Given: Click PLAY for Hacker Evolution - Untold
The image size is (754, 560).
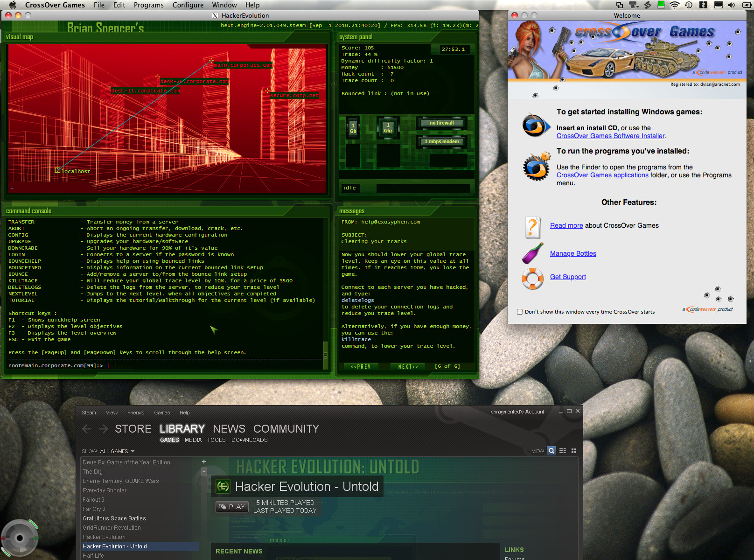Looking at the screenshot, I should (x=232, y=507).
